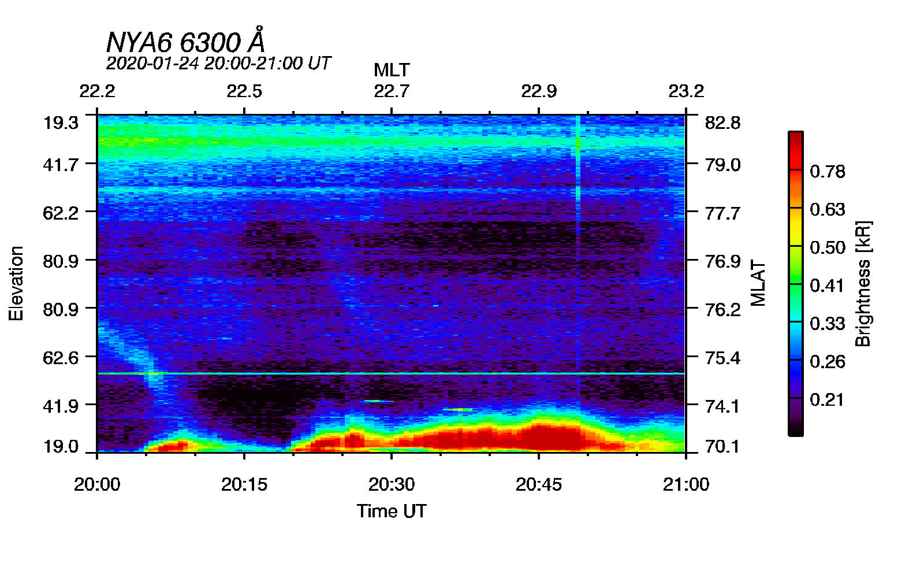Click the colorbar value 0.50
The image size is (924, 578).
tap(828, 247)
